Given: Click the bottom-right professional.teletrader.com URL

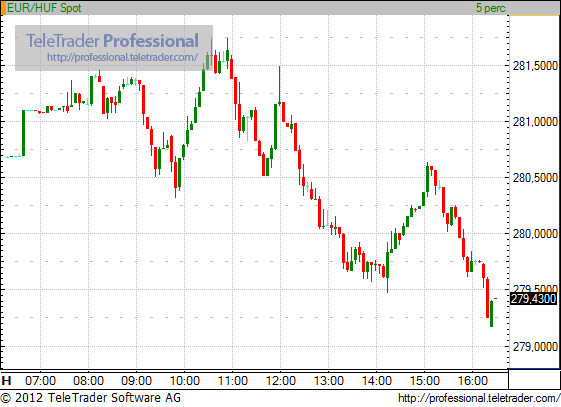Looking at the screenshot, I should click(479, 398).
